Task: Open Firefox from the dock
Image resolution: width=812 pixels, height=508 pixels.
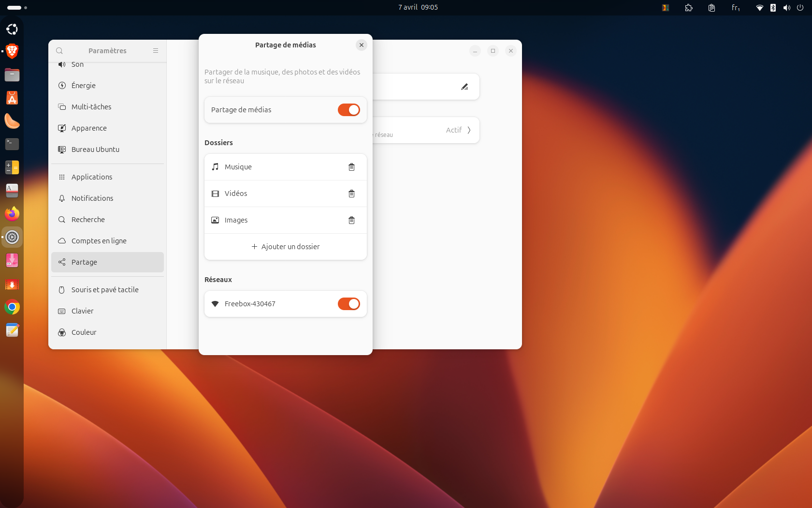Action: (12, 214)
